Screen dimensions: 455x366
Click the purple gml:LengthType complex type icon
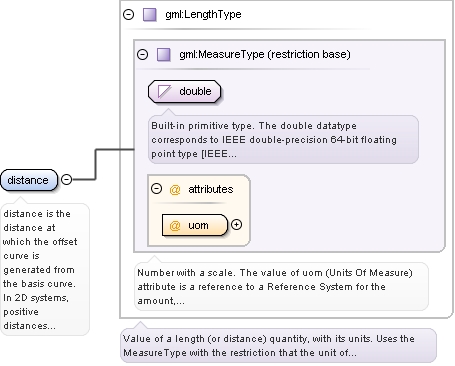tap(150, 15)
